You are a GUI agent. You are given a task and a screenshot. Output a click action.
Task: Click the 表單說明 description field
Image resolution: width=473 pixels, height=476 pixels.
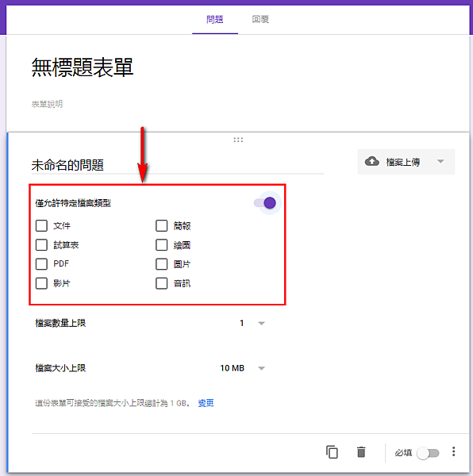coord(47,104)
